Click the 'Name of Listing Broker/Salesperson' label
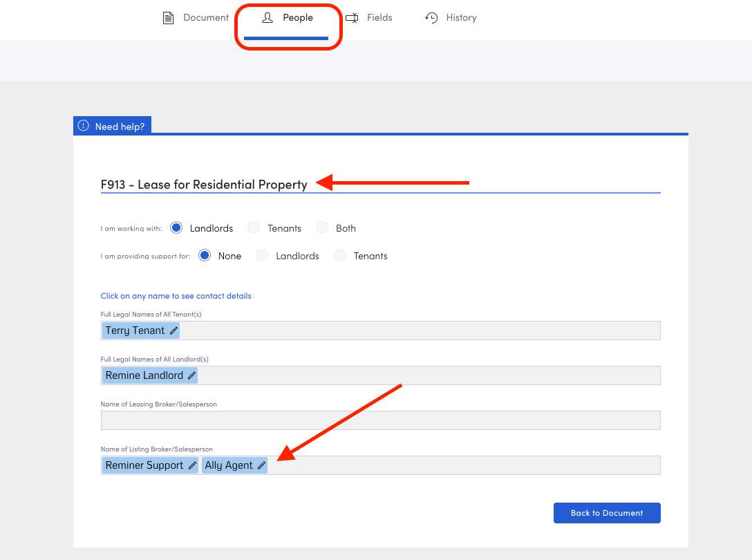Viewport: 752px width, 560px height. point(157,449)
